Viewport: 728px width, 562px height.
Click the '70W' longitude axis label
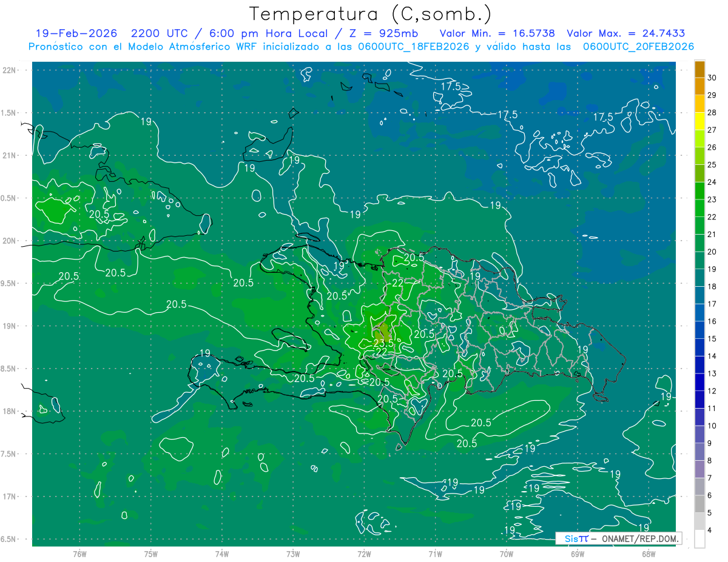[x=506, y=554]
